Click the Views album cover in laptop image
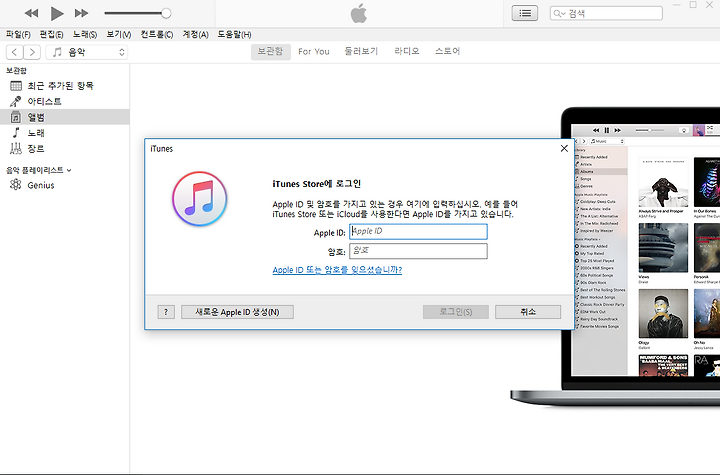The image size is (720, 475). pos(663,248)
